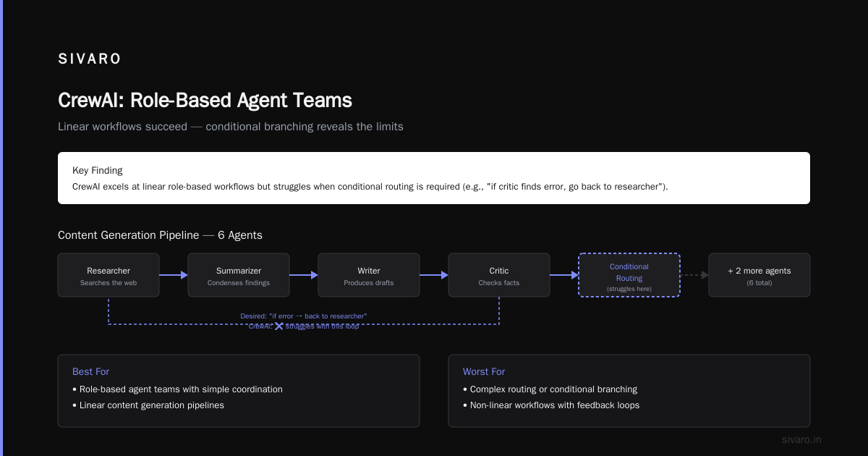
Task: Click the sentence 'CrewAI excels at linear role-based workflows'
Action: point(370,187)
